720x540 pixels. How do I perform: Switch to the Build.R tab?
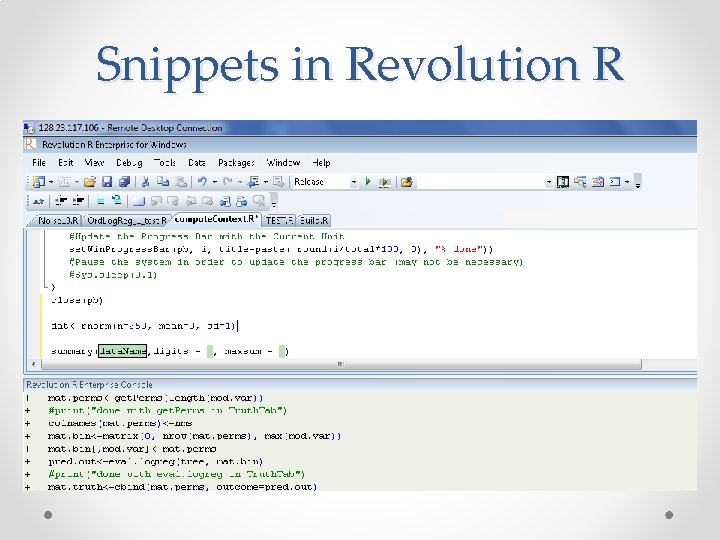click(314, 221)
